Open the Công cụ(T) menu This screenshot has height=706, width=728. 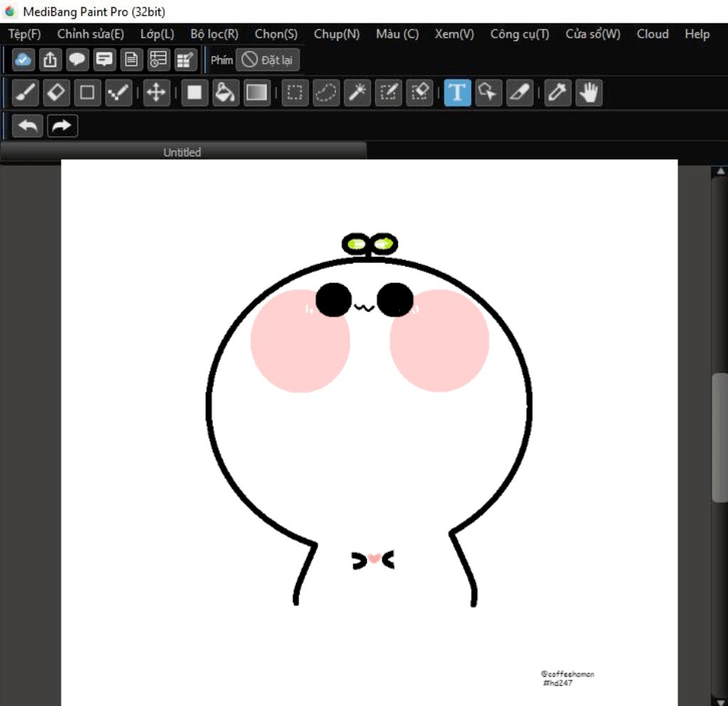[x=520, y=34]
